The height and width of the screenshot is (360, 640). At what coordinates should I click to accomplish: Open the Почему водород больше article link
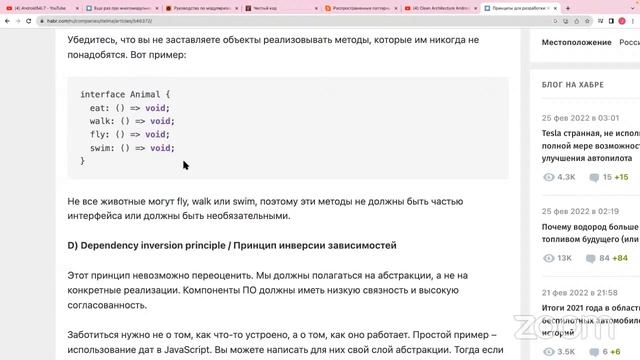(591, 233)
